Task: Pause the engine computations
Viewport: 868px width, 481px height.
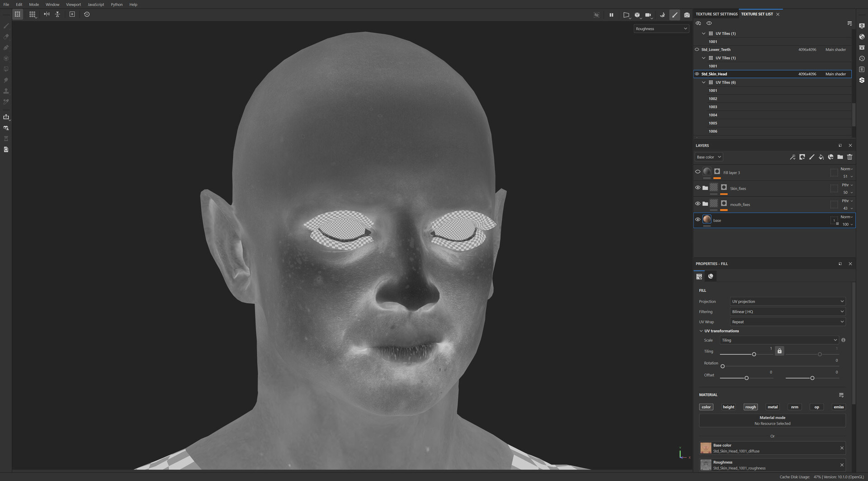Action: (611, 15)
